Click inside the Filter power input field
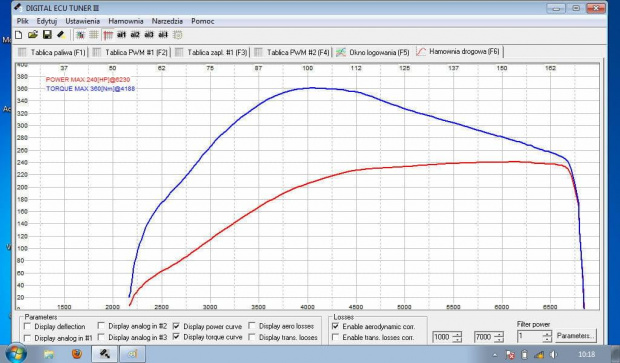 coord(530,337)
